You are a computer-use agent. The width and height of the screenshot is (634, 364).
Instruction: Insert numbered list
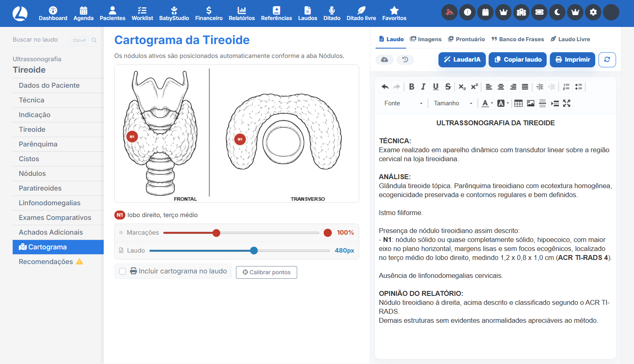point(566,87)
